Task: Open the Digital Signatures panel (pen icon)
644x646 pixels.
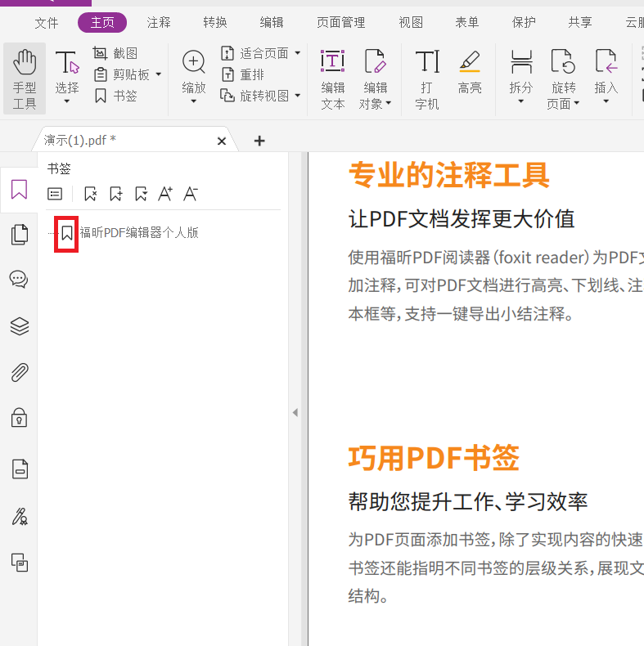Action: pos(20,517)
